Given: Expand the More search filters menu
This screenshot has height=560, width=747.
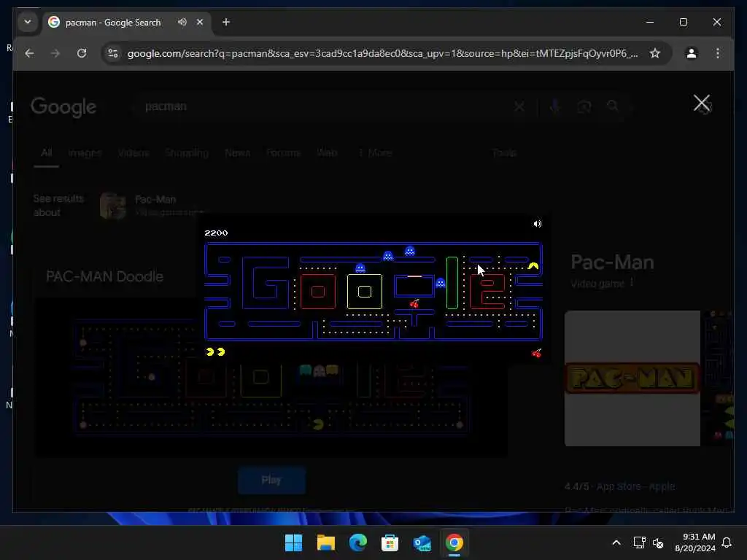Looking at the screenshot, I should click(x=375, y=153).
